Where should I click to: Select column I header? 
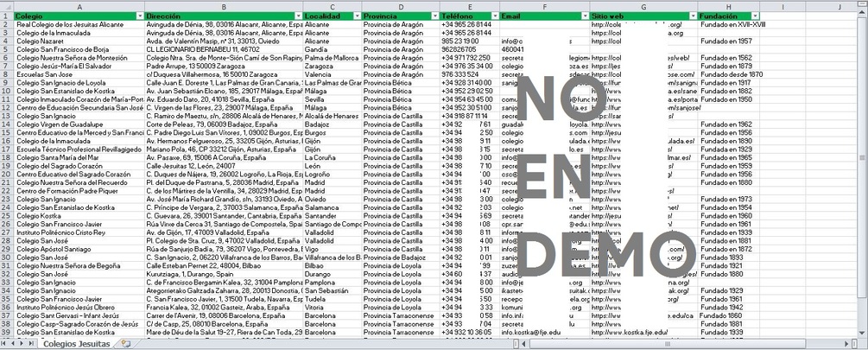point(782,7)
